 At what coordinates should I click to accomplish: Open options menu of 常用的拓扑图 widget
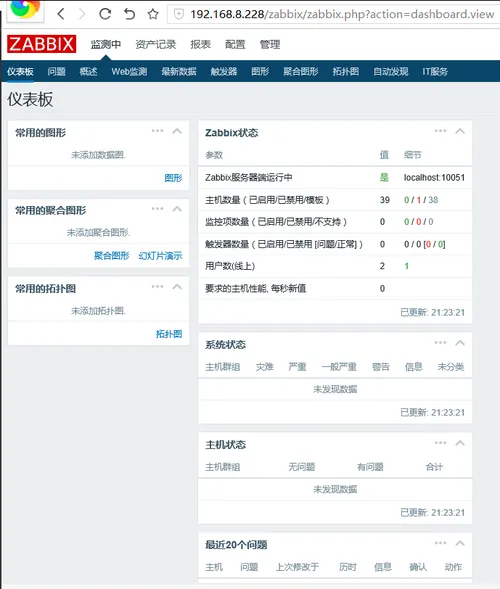[x=157, y=287]
